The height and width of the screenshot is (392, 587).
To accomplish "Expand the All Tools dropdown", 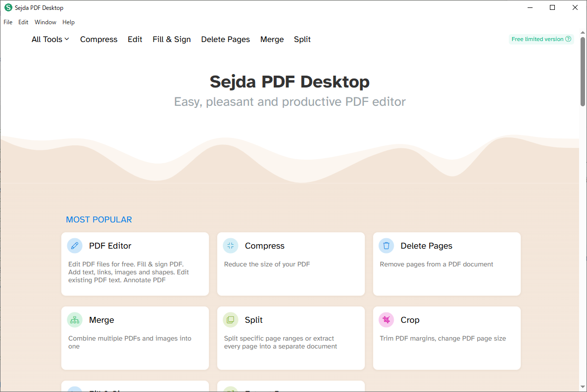I will pos(50,39).
